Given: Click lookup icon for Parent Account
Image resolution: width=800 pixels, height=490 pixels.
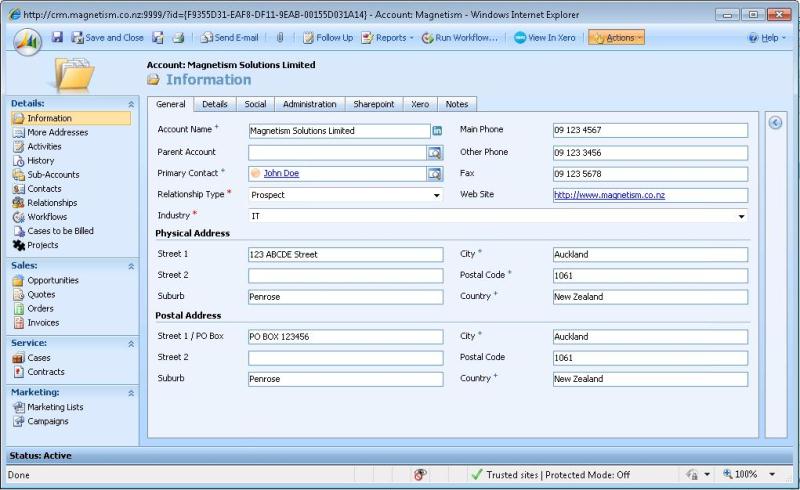Looking at the screenshot, I should pyautogui.click(x=434, y=153).
